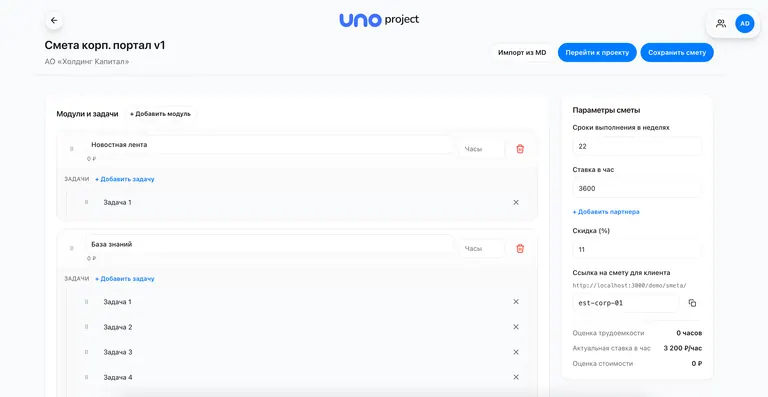Go back using the arrow button

tap(54, 21)
